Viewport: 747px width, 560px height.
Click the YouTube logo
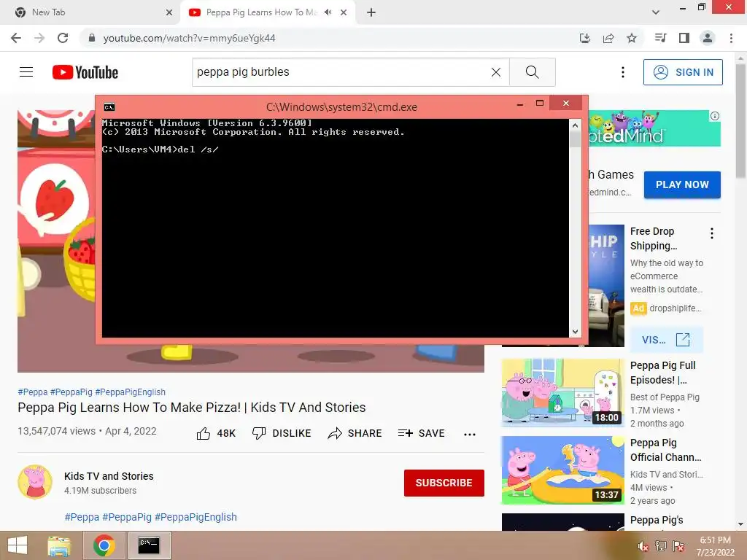coord(85,72)
